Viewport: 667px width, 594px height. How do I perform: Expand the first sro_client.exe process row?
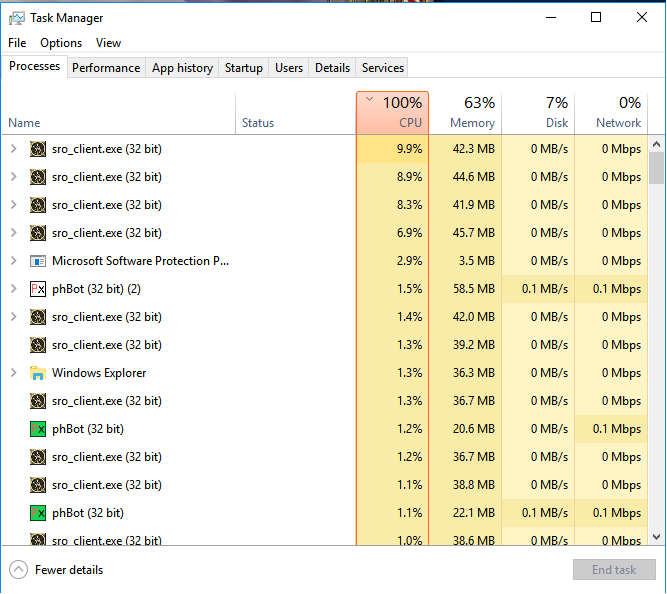[x=13, y=149]
